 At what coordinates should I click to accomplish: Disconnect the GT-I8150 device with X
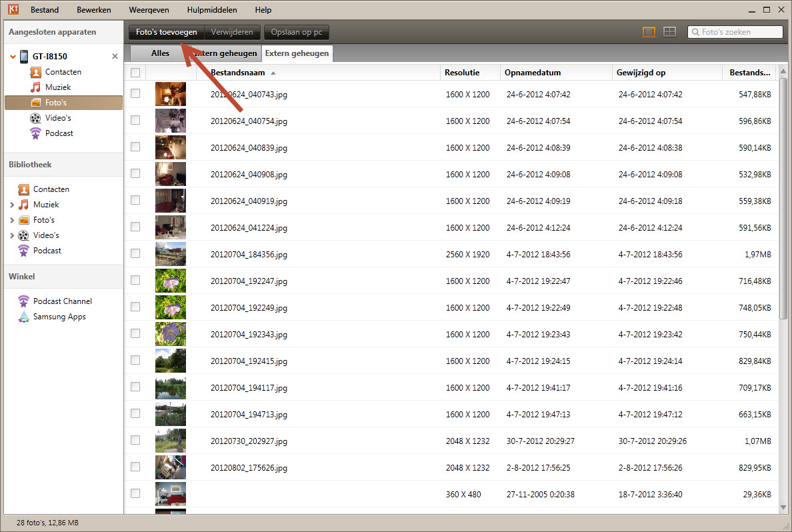coord(115,57)
